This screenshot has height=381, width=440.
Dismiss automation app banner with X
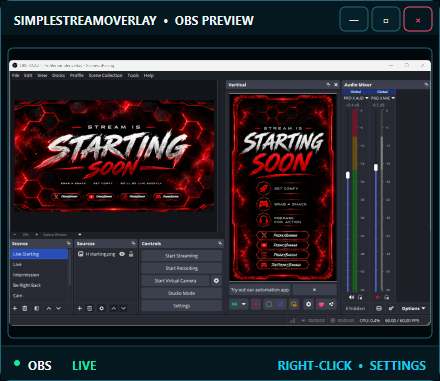[314, 290]
